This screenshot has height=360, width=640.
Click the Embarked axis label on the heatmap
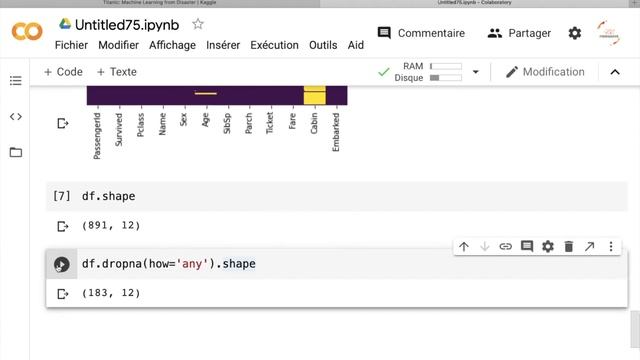336,132
